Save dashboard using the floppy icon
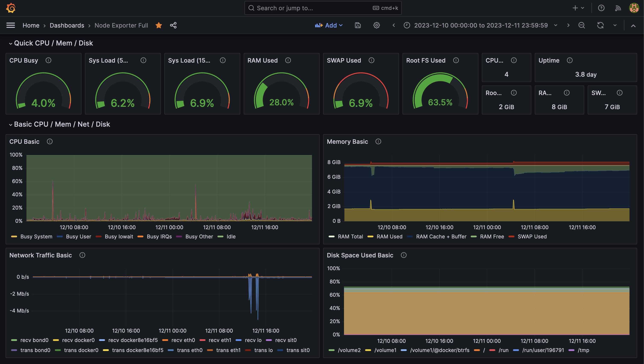This screenshot has height=364, width=644. coord(358,25)
